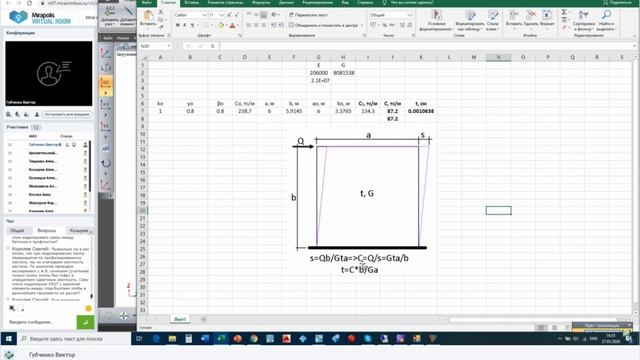Switch to the Insert ribbon tab

coord(191,2)
